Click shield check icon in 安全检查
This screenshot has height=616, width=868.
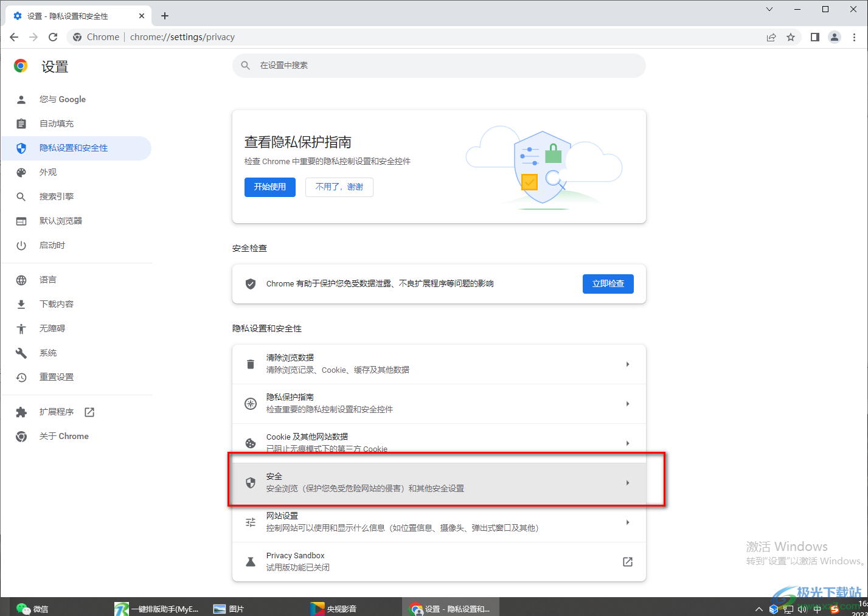click(251, 284)
